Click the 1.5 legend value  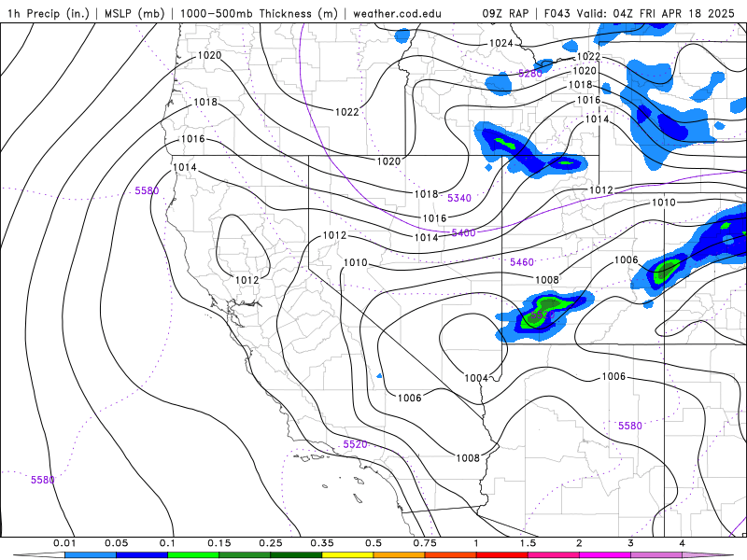[x=528, y=543]
